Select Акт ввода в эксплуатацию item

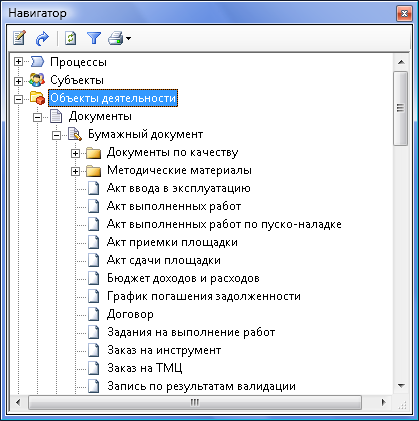pyautogui.click(x=179, y=188)
